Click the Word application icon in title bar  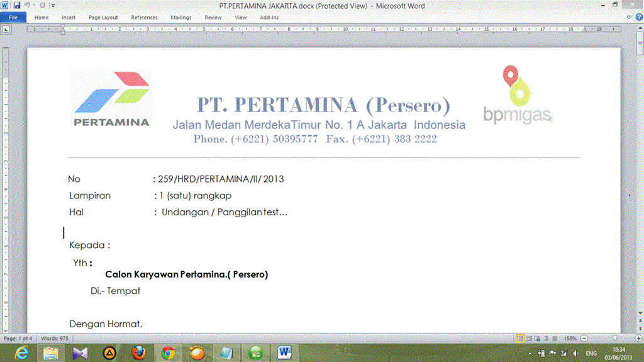(4, 5)
